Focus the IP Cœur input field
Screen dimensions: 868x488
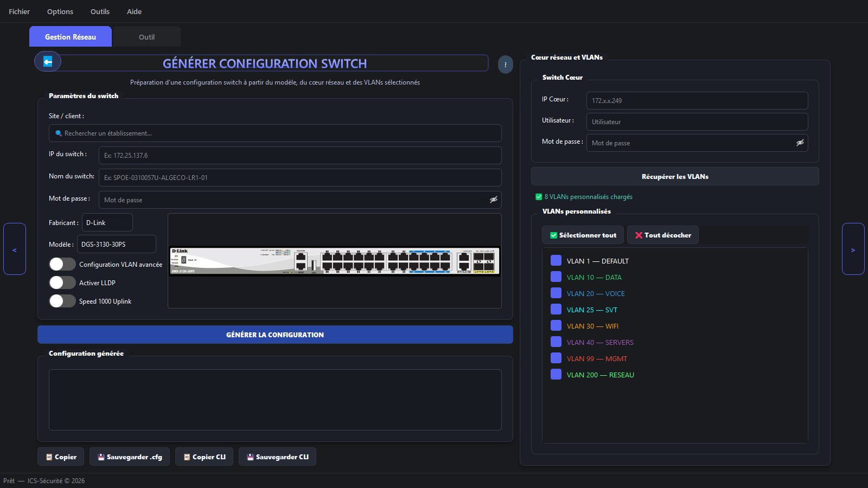(697, 100)
